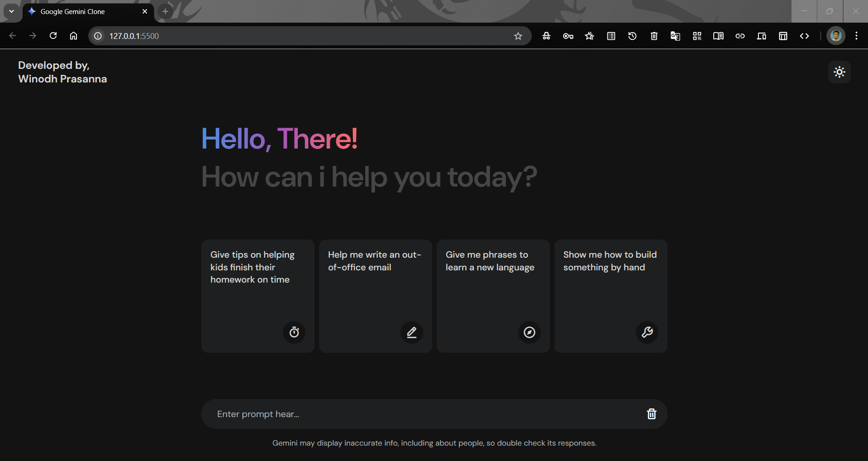Click the link chain extension icon
Viewport: 868px width, 461px height.
coord(740,36)
